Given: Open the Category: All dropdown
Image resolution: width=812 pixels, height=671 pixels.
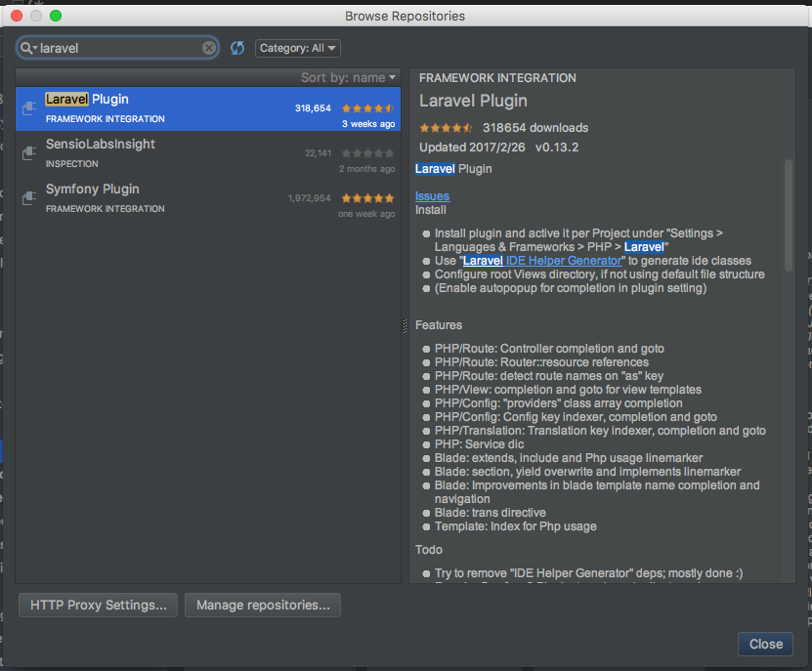Looking at the screenshot, I should coord(298,48).
